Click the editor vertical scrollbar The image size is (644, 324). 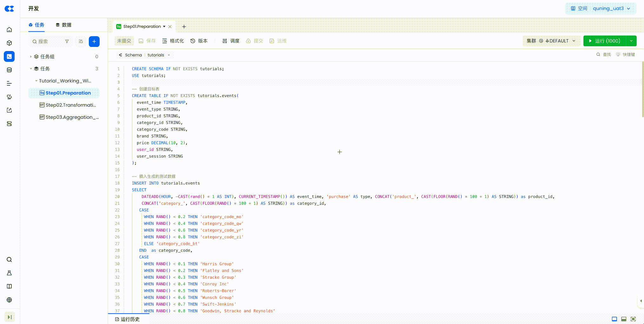coord(643,89)
